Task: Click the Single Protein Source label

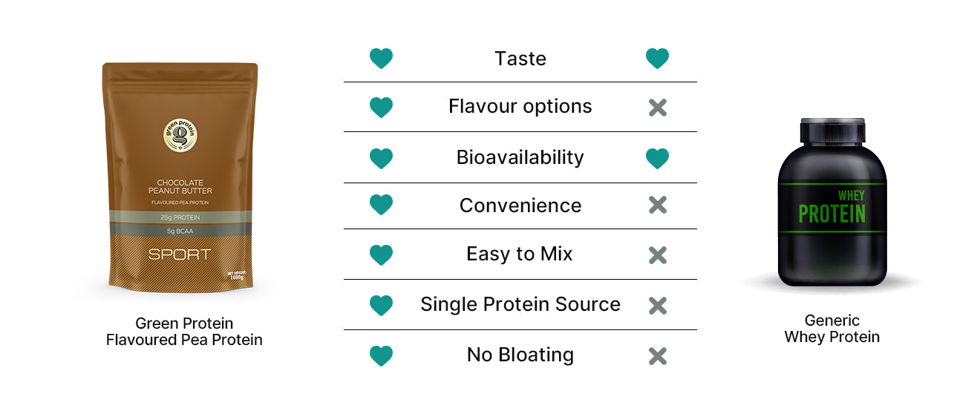Action: coord(520,304)
